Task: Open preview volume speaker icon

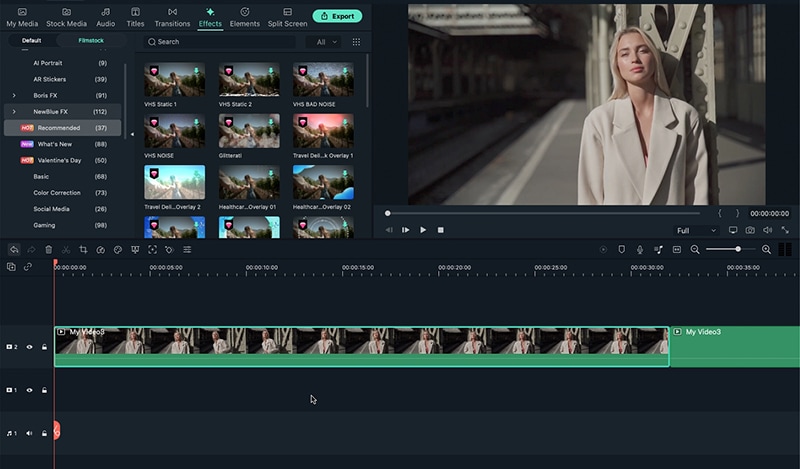Action: tap(767, 230)
